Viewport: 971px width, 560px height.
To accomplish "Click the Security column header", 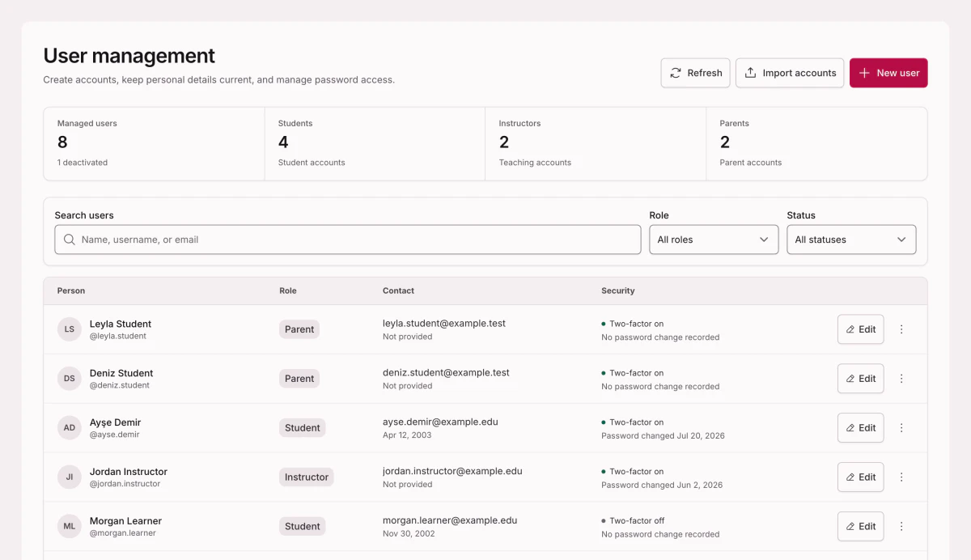I will click(x=618, y=291).
